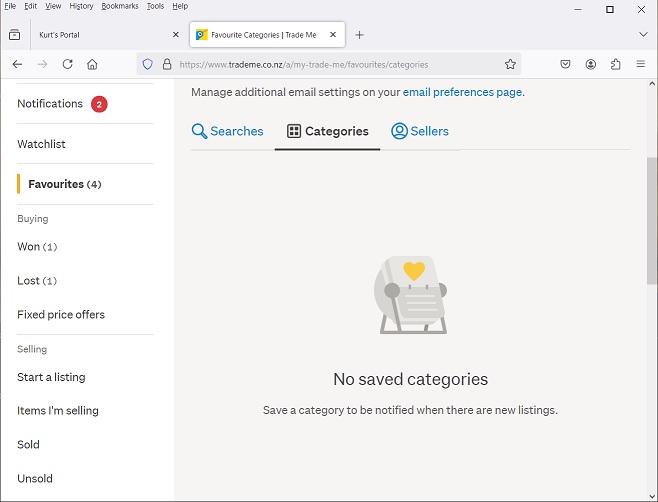Image resolution: width=658 pixels, height=502 pixels.
Task: Open the Bookmarks menu
Action: point(119,6)
